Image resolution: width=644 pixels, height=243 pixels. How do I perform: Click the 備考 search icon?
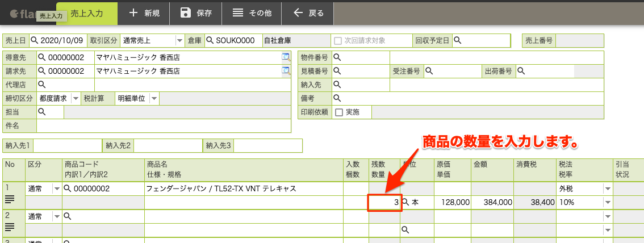point(336,98)
